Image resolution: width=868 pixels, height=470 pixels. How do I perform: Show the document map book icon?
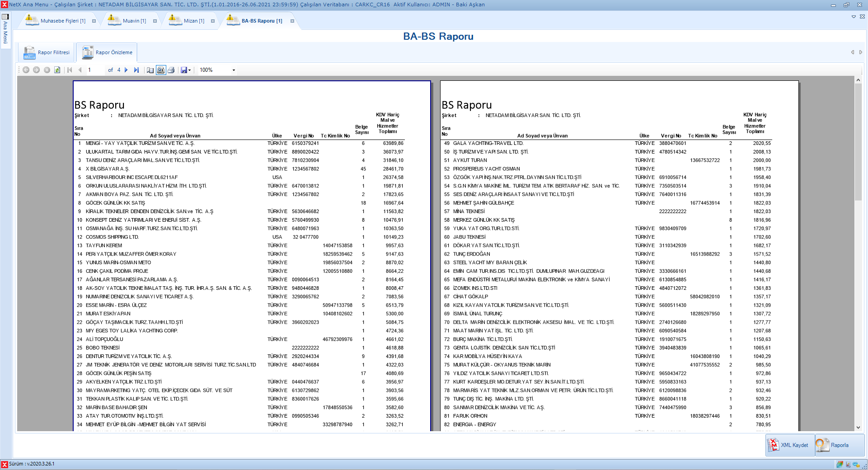150,70
